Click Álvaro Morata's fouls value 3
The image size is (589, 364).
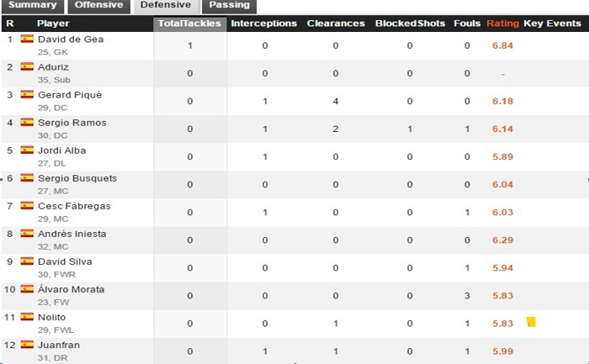(x=467, y=296)
